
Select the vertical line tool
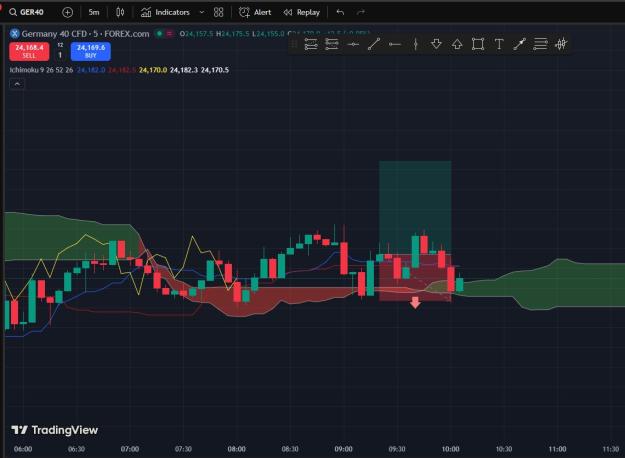pyautogui.click(x=415, y=44)
